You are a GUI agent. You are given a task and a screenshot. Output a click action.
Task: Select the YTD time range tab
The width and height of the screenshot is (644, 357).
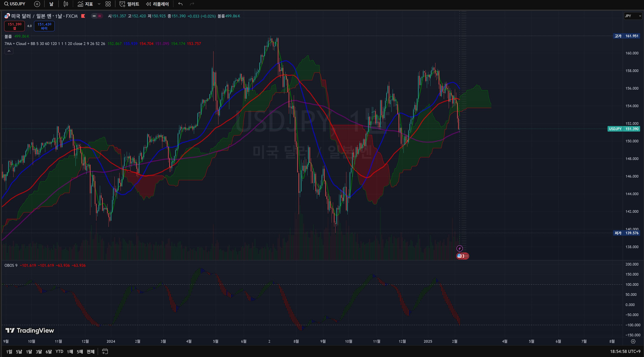(x=59, y=351)
